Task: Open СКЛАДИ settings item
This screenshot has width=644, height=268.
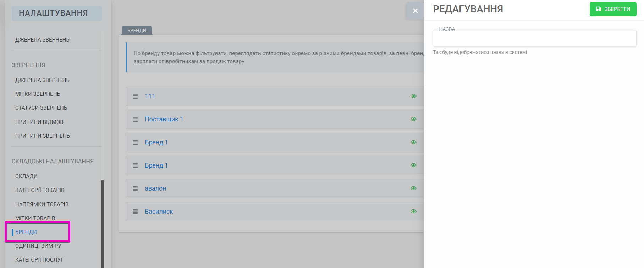Action: (x=26, y=176)
